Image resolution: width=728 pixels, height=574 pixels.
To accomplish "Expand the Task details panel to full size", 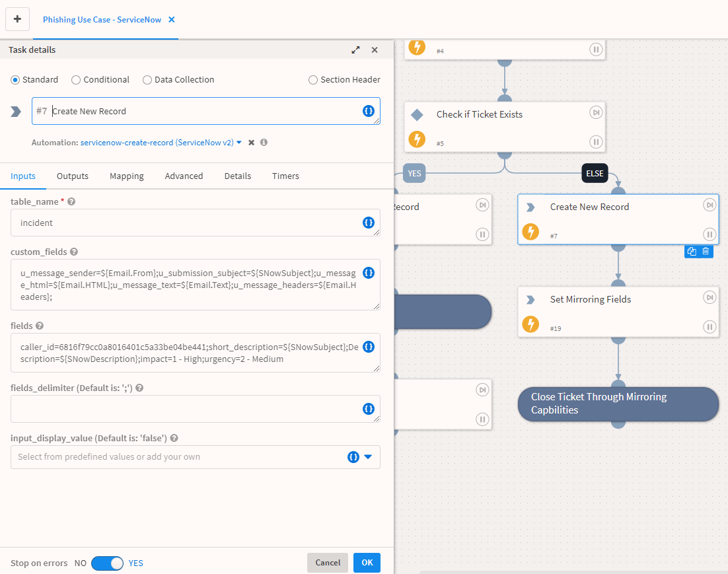I will [x=355, y=50].
